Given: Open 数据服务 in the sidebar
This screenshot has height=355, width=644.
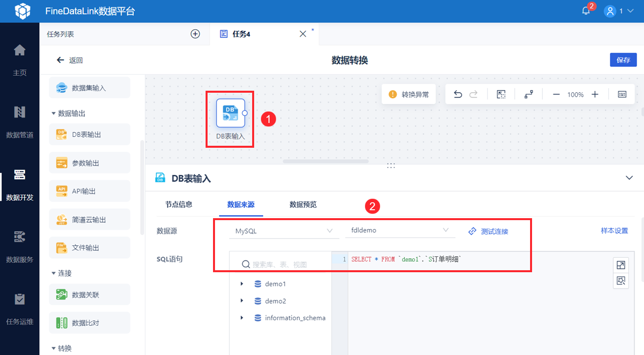Looking at the screenshot, I should (x=19, y=246).
